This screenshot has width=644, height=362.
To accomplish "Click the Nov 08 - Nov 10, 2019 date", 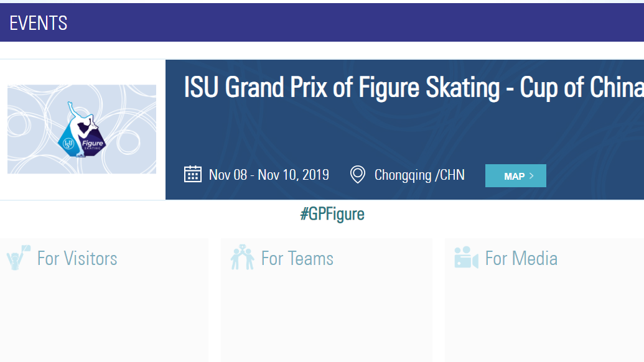I will (x=269, y=175).
